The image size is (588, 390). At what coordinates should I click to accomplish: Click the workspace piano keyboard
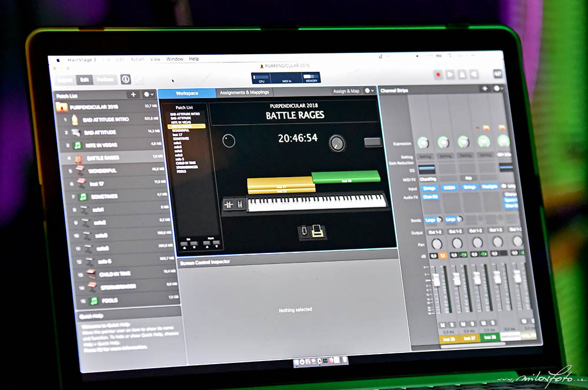pos(316,203)
